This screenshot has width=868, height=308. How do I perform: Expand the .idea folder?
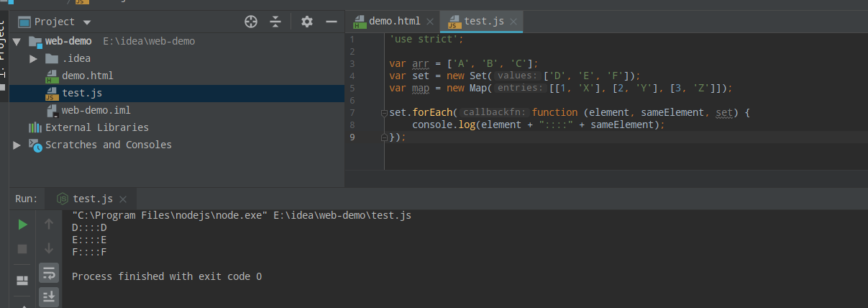33,58
